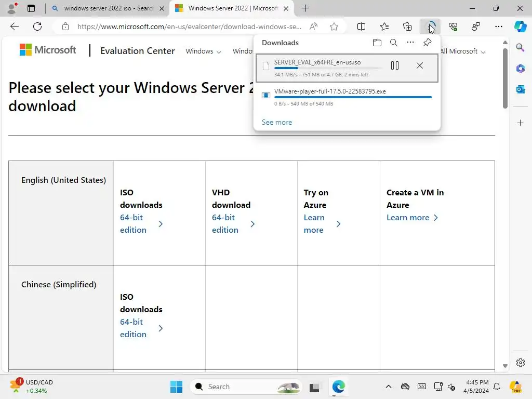532x399 pixels.
Task: Open the Windows Start menu
Action: pyautogui.click(x=176, y=387)
